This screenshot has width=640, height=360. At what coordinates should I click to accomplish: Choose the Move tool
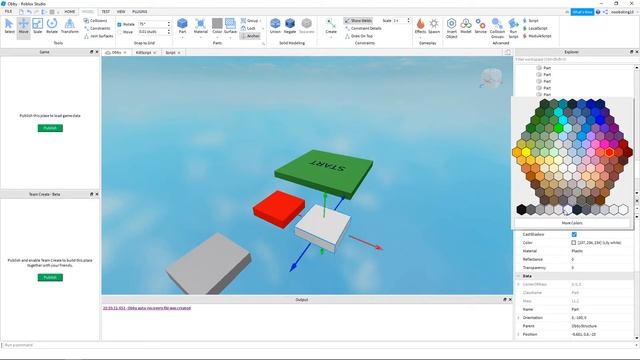point(24,26)
